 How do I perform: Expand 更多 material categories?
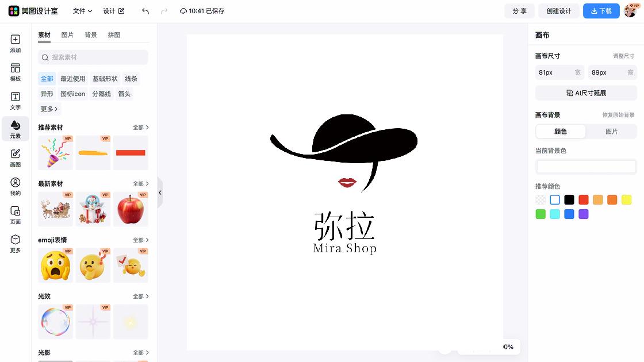point(49,109)
